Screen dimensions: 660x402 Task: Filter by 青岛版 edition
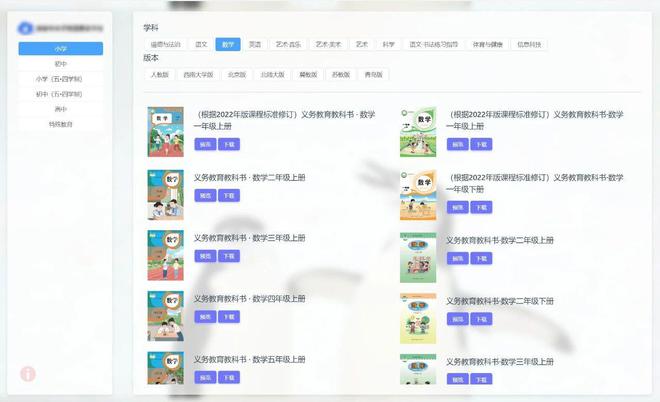(x=374, y=75)
